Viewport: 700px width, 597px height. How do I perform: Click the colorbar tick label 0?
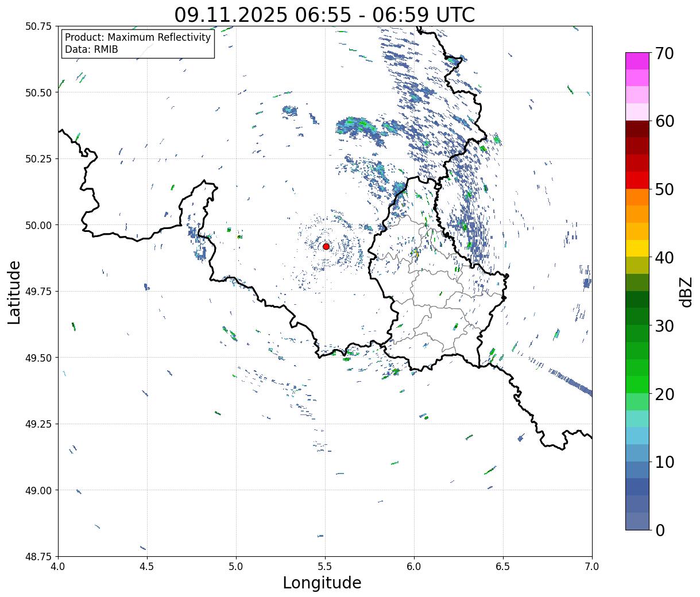coord(660,530)
